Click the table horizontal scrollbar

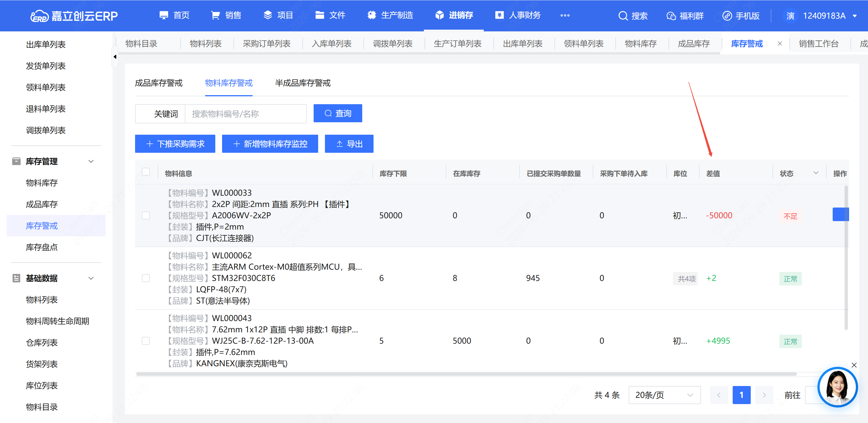click(466, 374)
